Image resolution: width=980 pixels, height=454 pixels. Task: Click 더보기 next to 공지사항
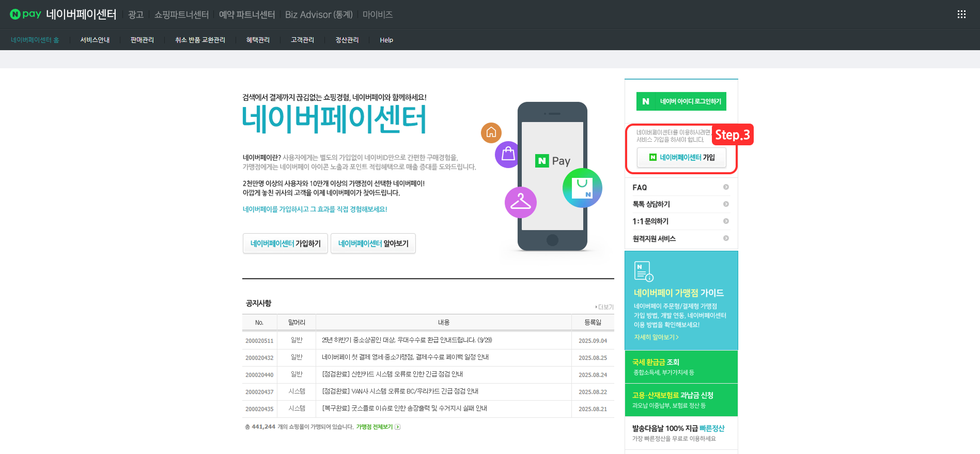point(605,307)
